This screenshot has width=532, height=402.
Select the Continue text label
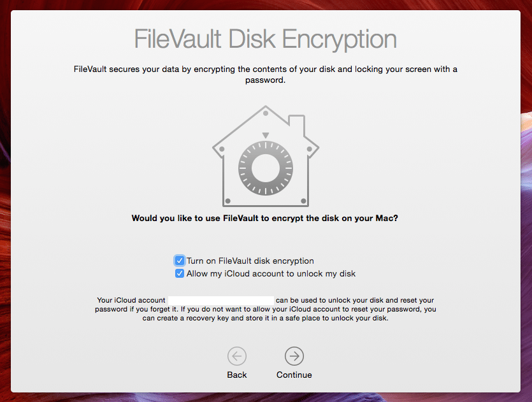294,375
